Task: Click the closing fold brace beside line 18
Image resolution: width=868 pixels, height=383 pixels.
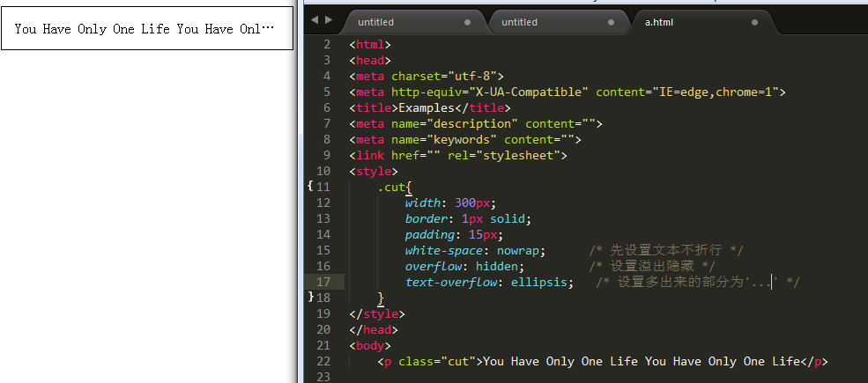Action: pos(310,297)
